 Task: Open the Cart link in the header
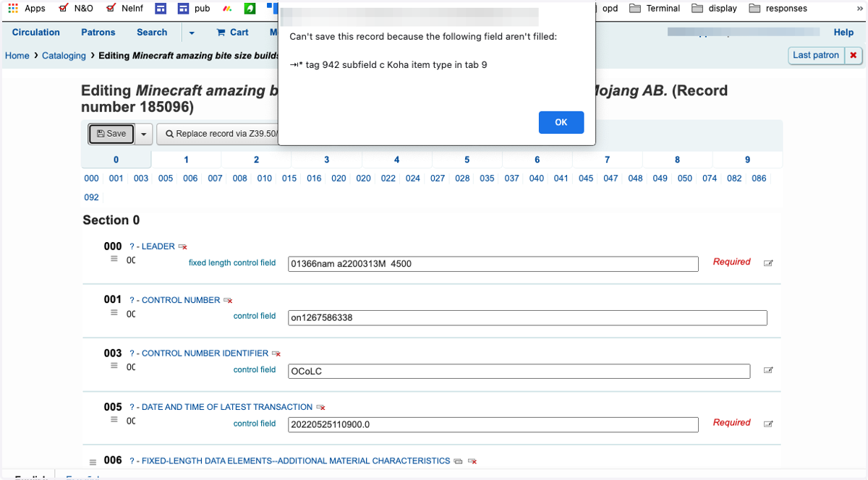coord(232,33)
